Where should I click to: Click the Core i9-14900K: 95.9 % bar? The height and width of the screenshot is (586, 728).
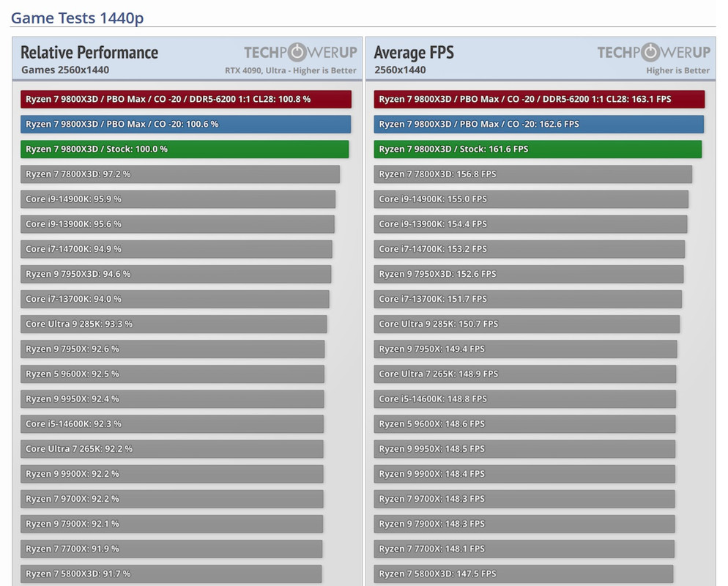(x=178, y=199)
